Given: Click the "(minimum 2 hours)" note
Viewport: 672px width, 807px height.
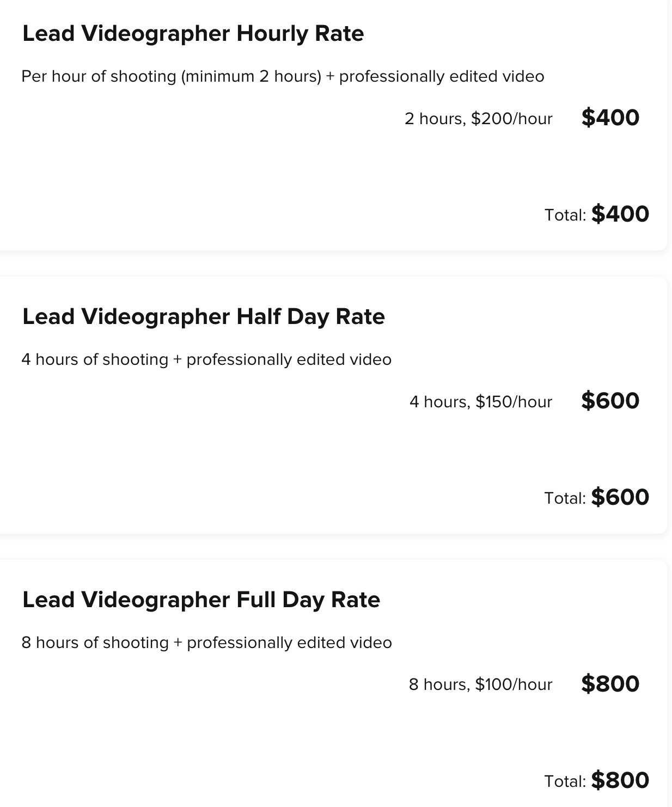Looking at the screenshot, I should pos(251,76).
